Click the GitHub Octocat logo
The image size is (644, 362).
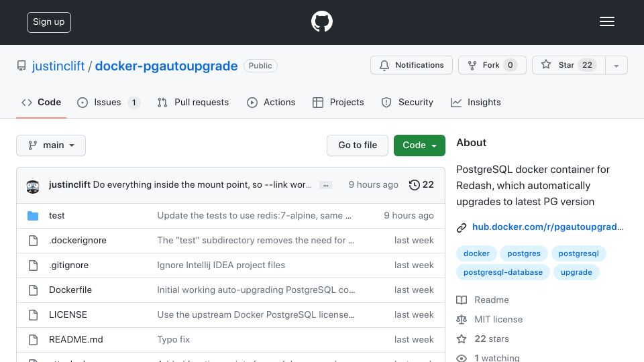321,21
